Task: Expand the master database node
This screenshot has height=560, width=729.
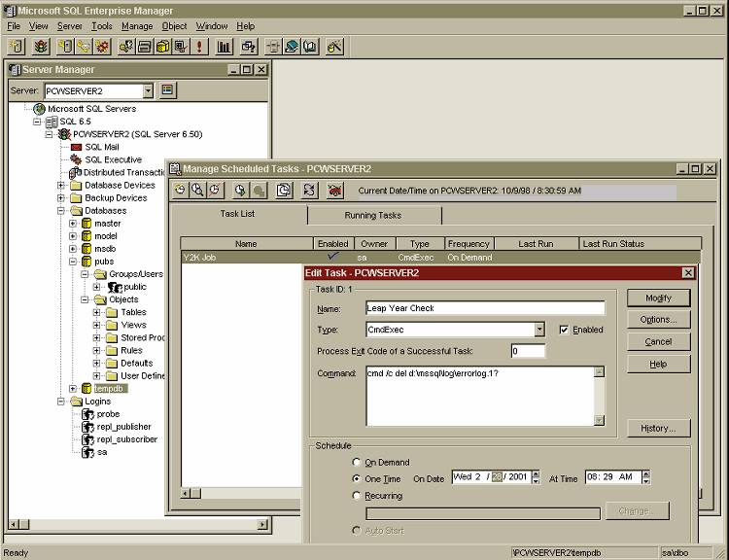Action: 73,224
